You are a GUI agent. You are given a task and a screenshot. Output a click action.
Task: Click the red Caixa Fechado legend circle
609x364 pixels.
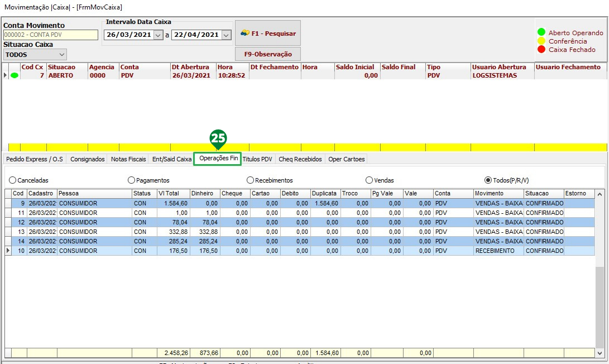[x=541, y=50]
